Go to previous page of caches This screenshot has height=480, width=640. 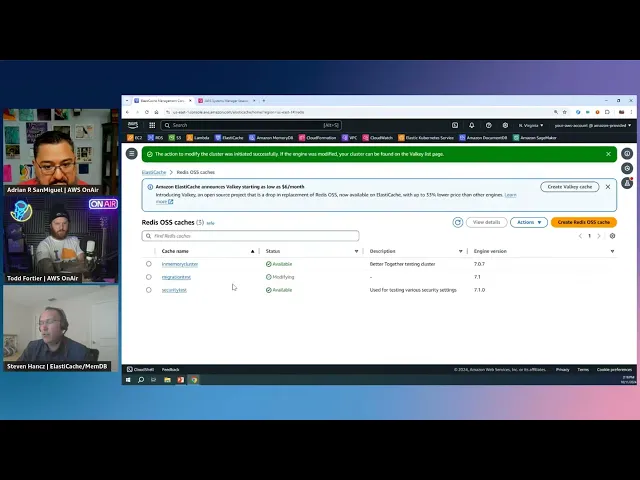point(580,236)
